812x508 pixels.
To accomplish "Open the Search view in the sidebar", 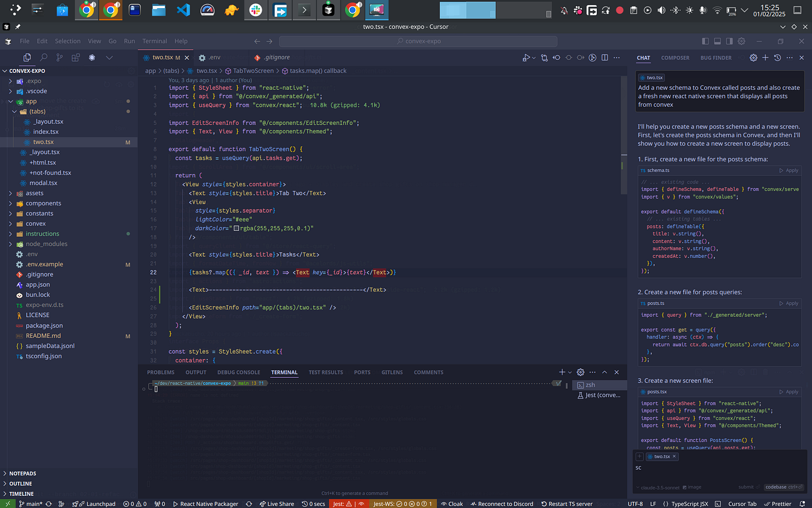I will [43, 57].
